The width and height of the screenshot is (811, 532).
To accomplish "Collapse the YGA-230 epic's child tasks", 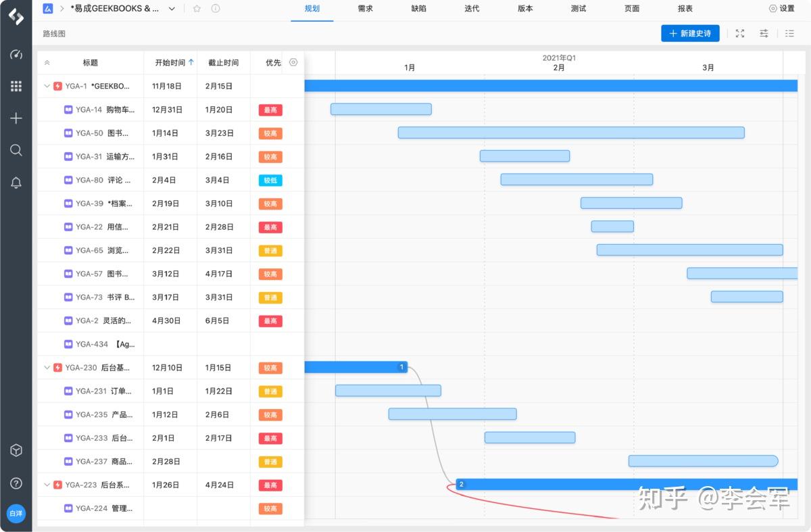I will [47, 368].
